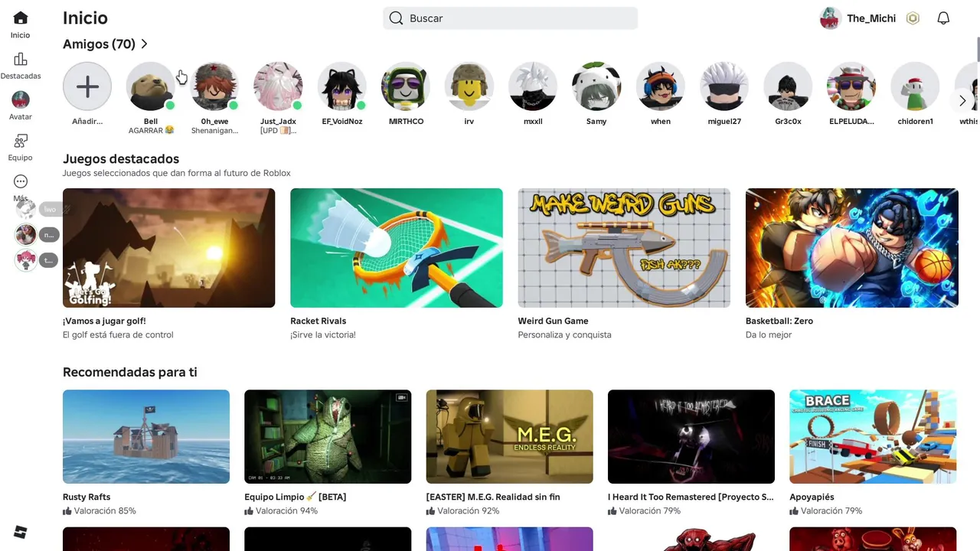Open the notifications bell
The height and width of the screenshot is (551, 980).
943,18
